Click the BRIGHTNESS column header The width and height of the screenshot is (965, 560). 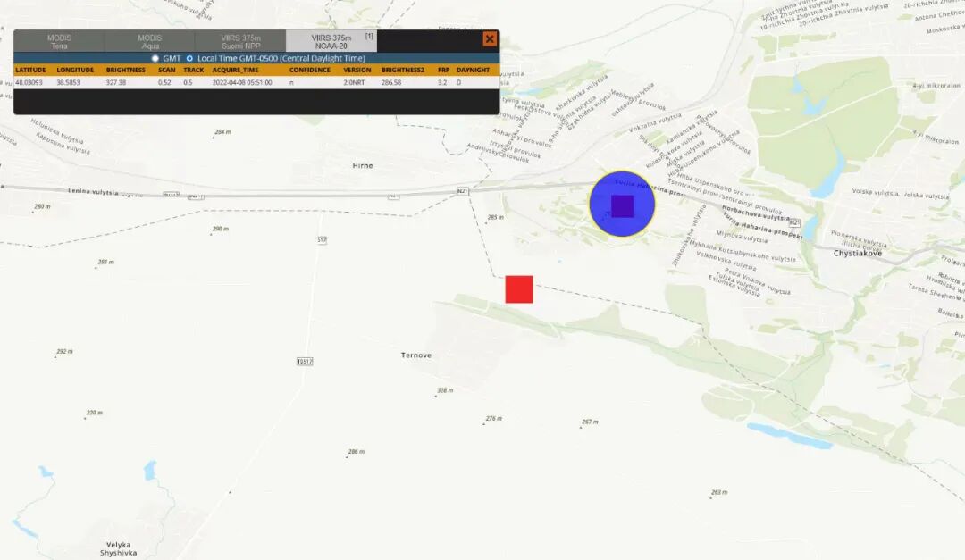coord(126,71)
